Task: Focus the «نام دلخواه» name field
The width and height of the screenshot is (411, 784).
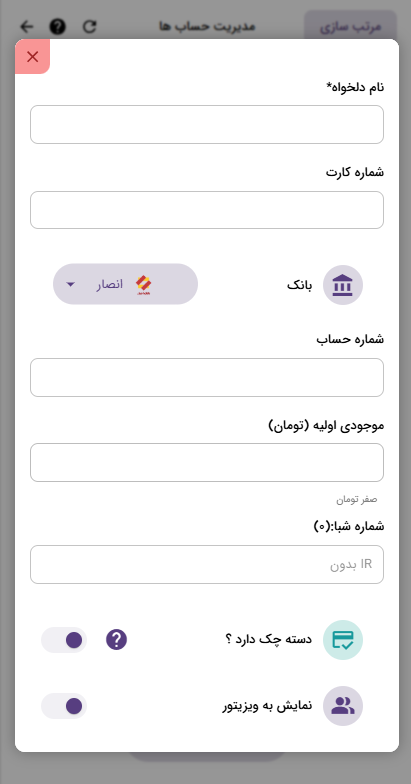Action: coord(207,124)
